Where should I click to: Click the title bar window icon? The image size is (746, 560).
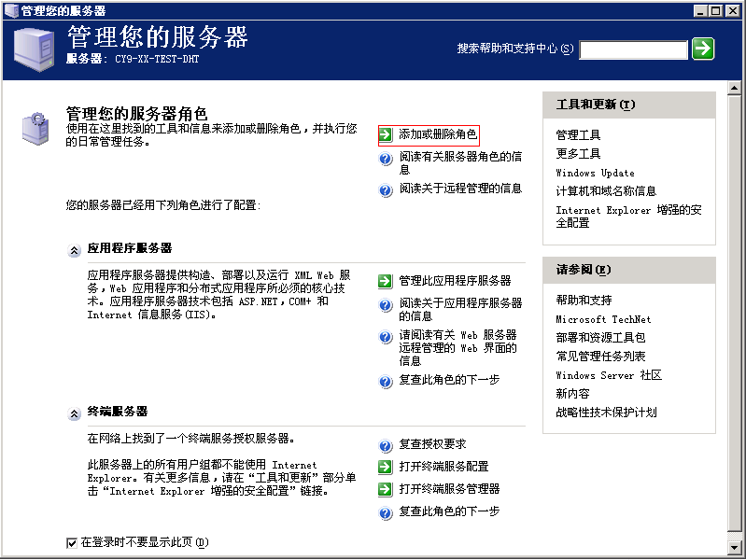pos(11,10)
